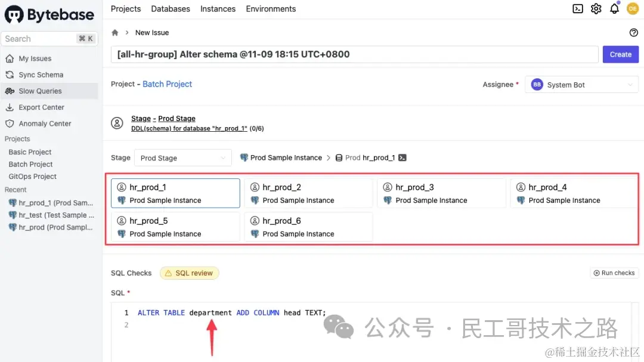Open settings gear icon
The image size is (644, 362).
(596, 8)
